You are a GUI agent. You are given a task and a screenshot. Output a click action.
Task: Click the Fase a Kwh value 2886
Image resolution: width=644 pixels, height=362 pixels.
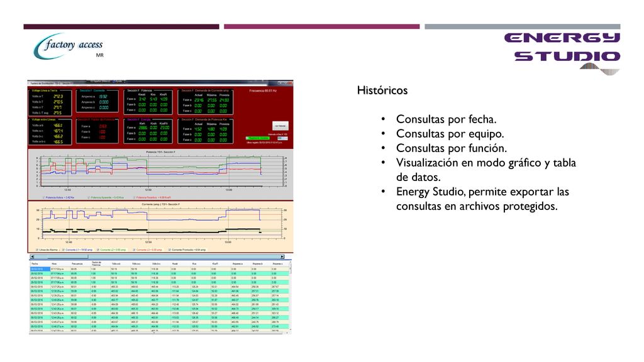click(142, 128)
